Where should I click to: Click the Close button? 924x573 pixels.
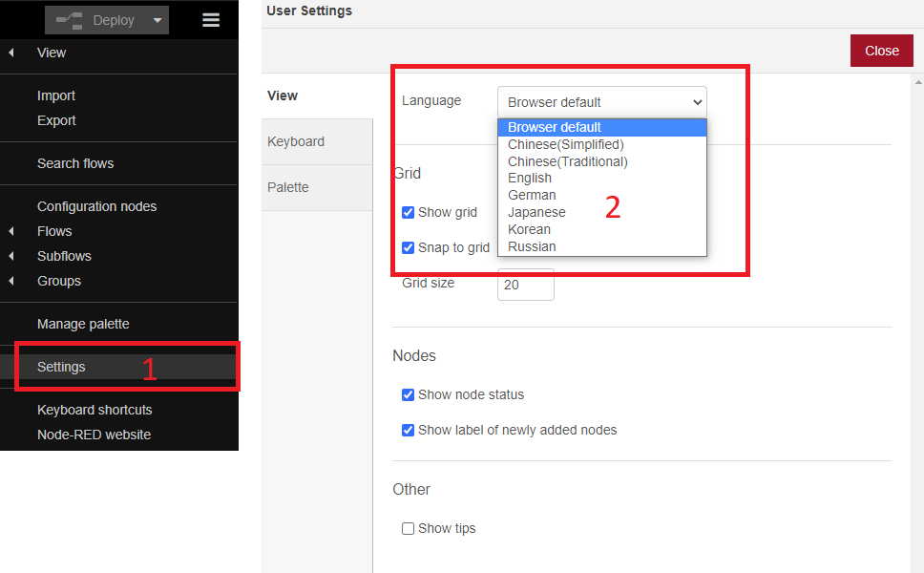(x=881, y=50)
